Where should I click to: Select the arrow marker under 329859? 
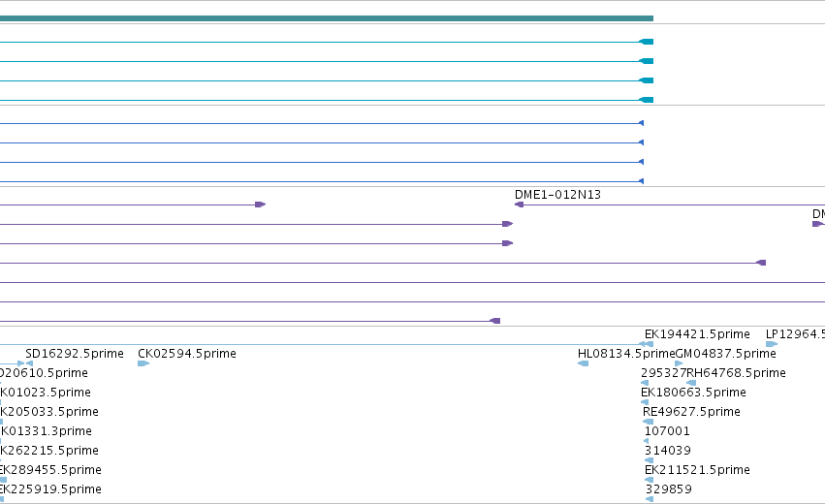[x=650, y=499]
